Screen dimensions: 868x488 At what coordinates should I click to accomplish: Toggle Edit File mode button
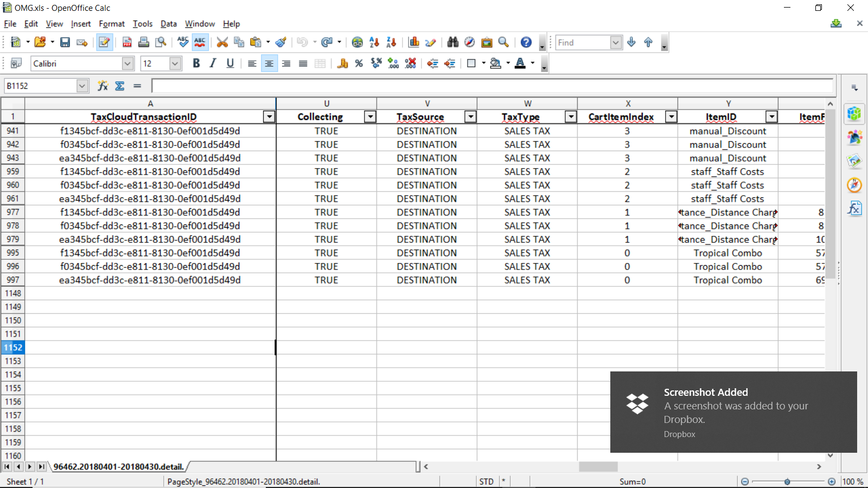point(104,42)
